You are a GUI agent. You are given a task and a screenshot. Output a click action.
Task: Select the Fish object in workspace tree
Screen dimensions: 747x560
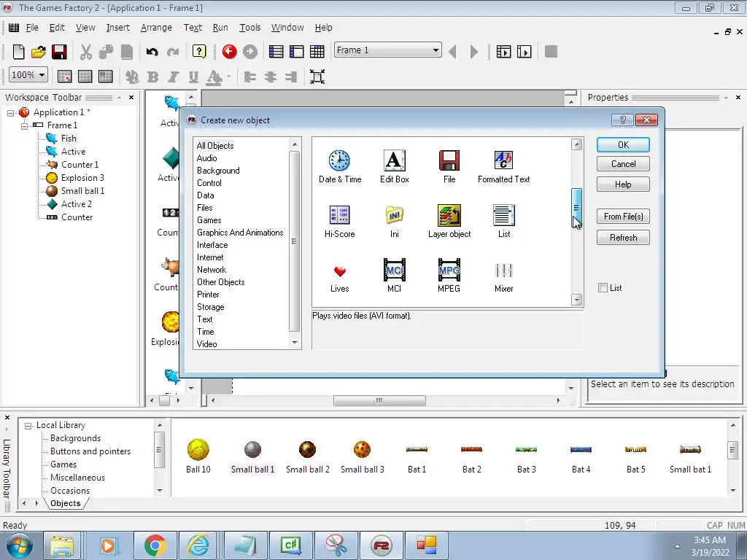pos(69,138)
